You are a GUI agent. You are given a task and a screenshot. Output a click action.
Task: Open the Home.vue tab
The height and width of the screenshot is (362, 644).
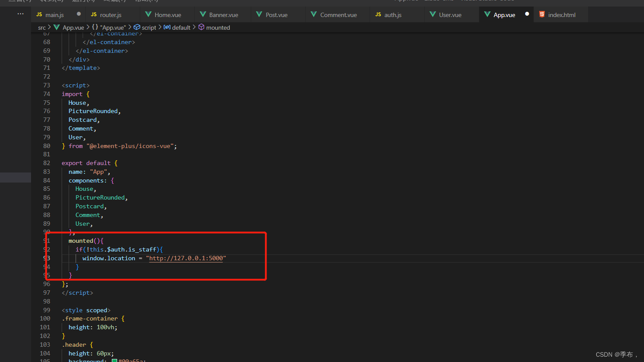click(168, 14)
